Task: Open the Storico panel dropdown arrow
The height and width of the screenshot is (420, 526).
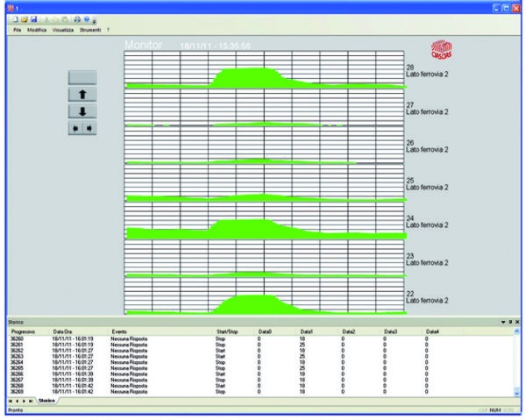Action: (x=502, y=323)
